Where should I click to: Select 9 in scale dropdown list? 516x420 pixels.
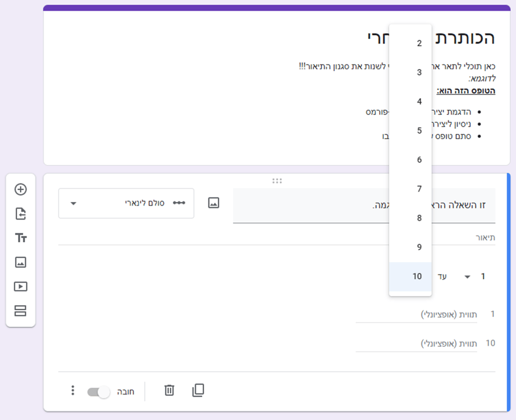point(410,247)
